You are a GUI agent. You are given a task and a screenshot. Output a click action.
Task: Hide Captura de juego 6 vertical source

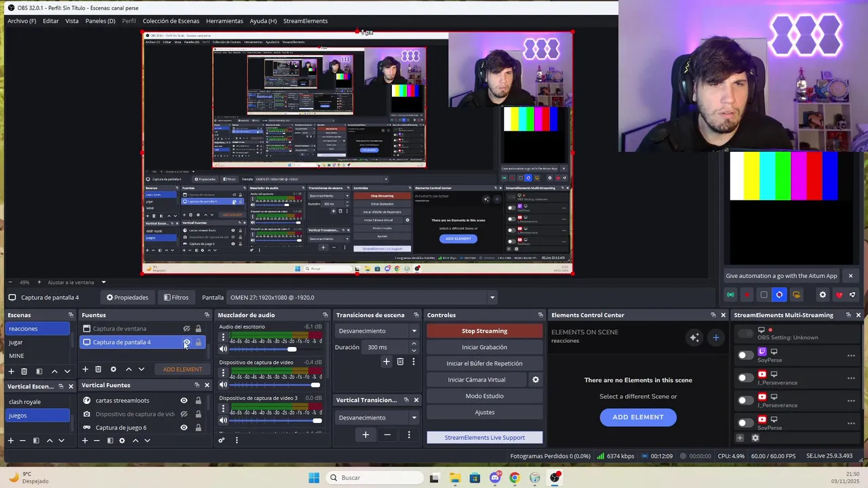point(184,428)
